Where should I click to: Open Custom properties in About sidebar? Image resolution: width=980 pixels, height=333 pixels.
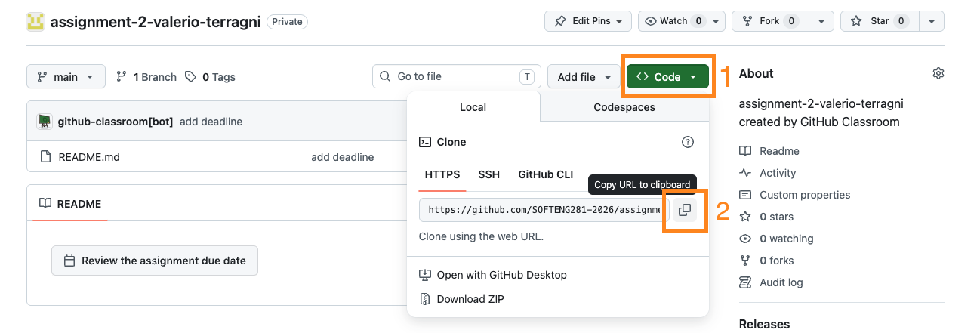pos(795,195)
